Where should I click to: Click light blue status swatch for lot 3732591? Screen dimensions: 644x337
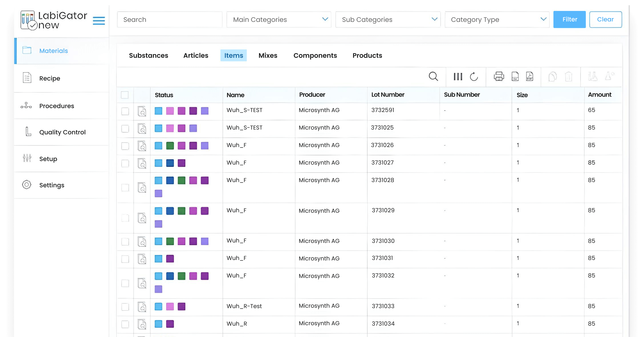click(x=158, y=111)
